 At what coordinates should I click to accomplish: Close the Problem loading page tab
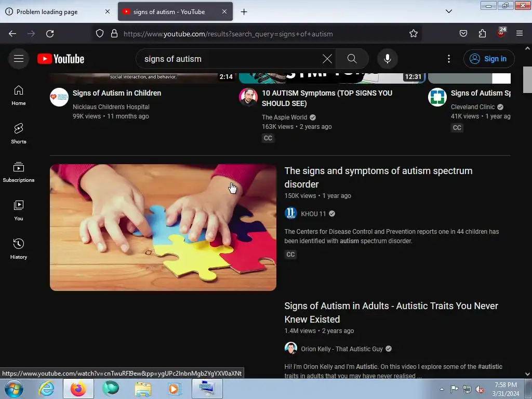pyautogui.click(x=108, y=11)
